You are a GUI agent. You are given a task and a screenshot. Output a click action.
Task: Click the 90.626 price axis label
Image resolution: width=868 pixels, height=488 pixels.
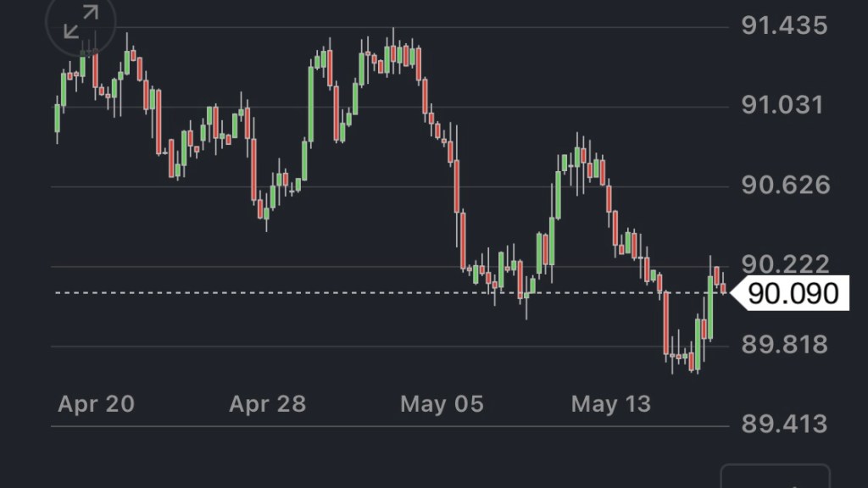point(784,186)
